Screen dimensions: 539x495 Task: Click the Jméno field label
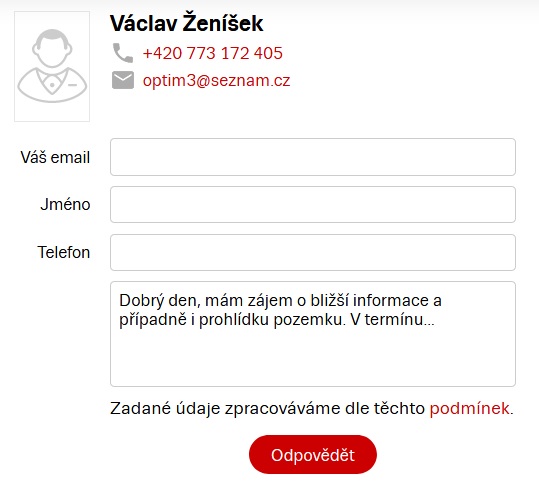tap(65, 205)
